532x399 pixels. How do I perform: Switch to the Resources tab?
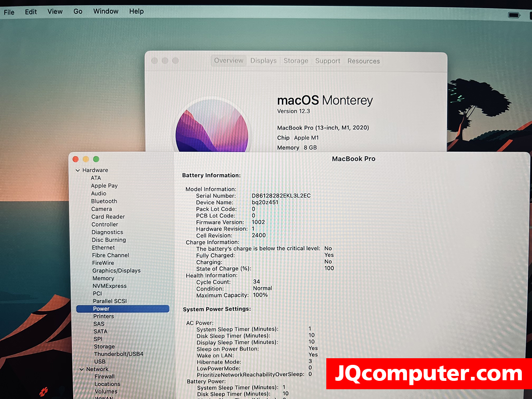click(364, 61)
